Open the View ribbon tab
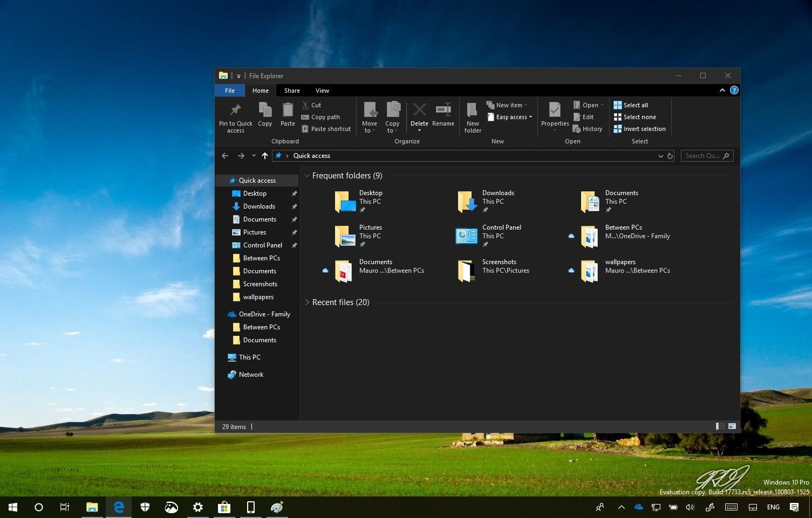 [322, 91]
